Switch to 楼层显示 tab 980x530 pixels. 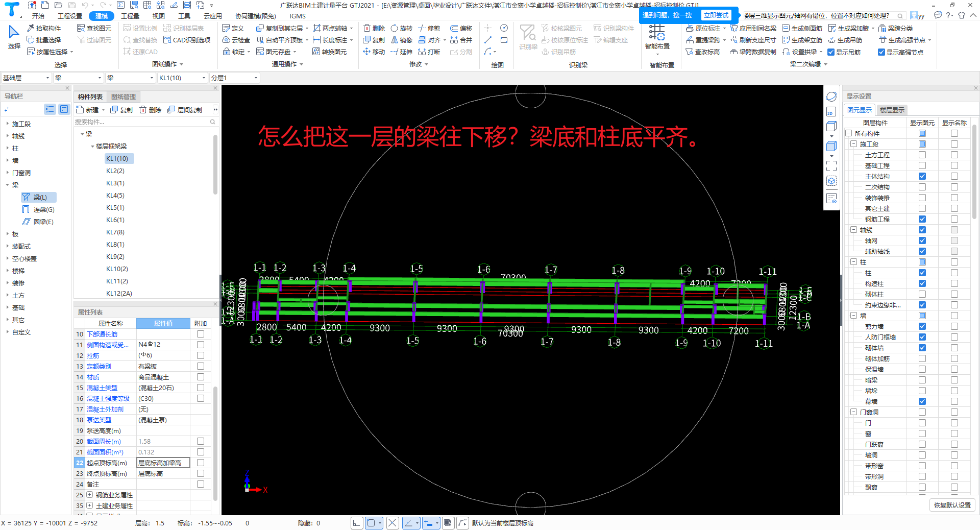tap(892, 110)
